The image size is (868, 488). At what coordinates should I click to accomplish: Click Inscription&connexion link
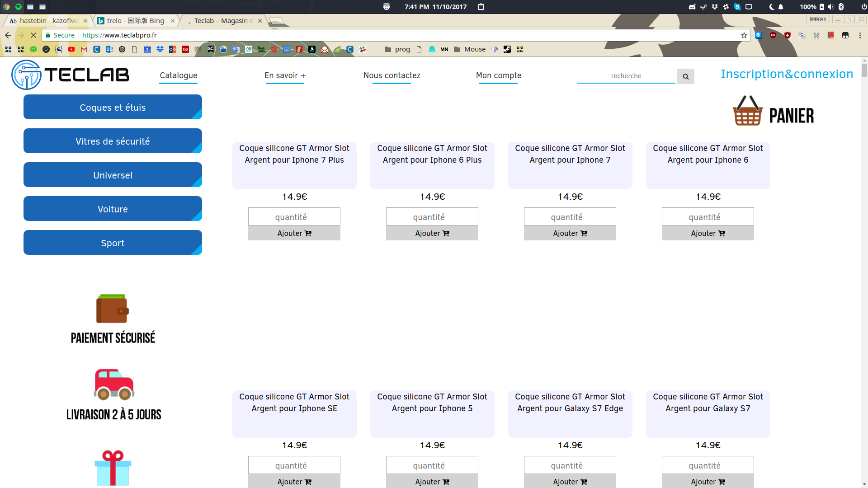[x=787, y=74]
